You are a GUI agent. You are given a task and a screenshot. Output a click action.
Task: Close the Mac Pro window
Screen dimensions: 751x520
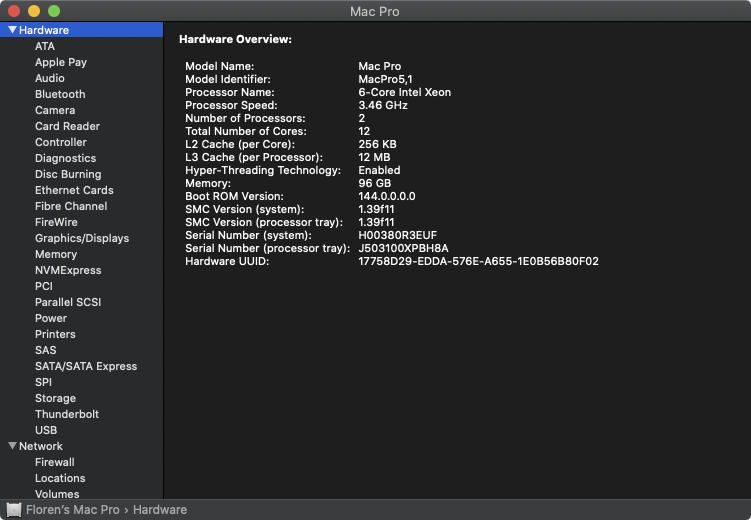(x=14, y=11)
